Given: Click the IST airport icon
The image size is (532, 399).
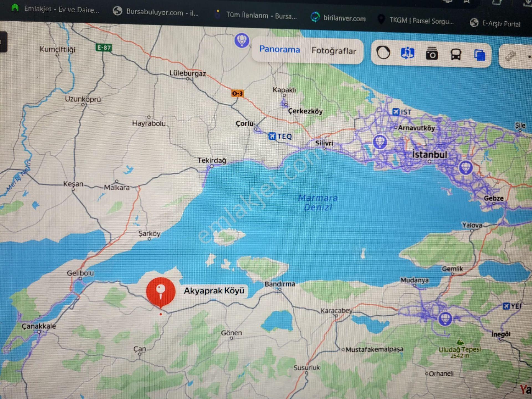Looking at the screenshot, I should click(x=396, y=112).
